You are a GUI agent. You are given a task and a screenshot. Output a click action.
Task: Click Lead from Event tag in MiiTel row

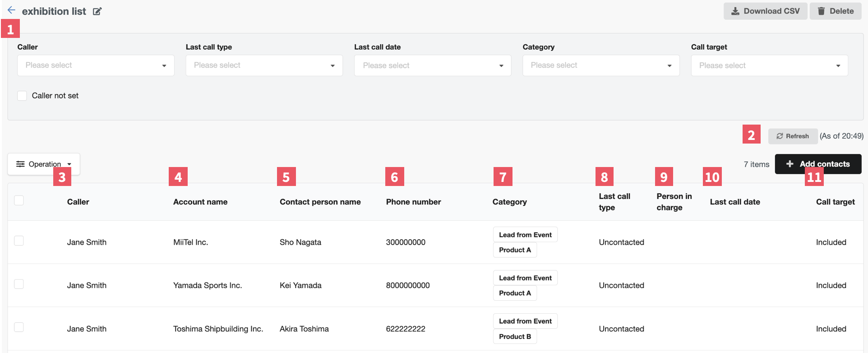525,235
